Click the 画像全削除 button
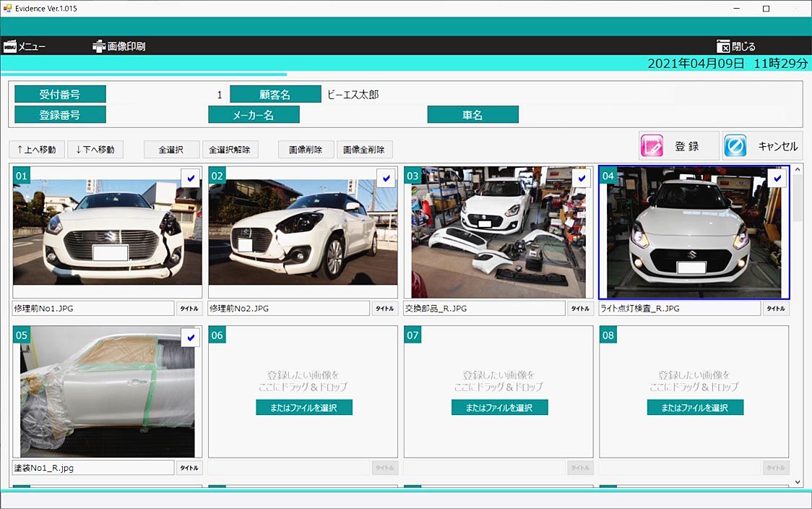The image size is (812, 509). point(364,150)
